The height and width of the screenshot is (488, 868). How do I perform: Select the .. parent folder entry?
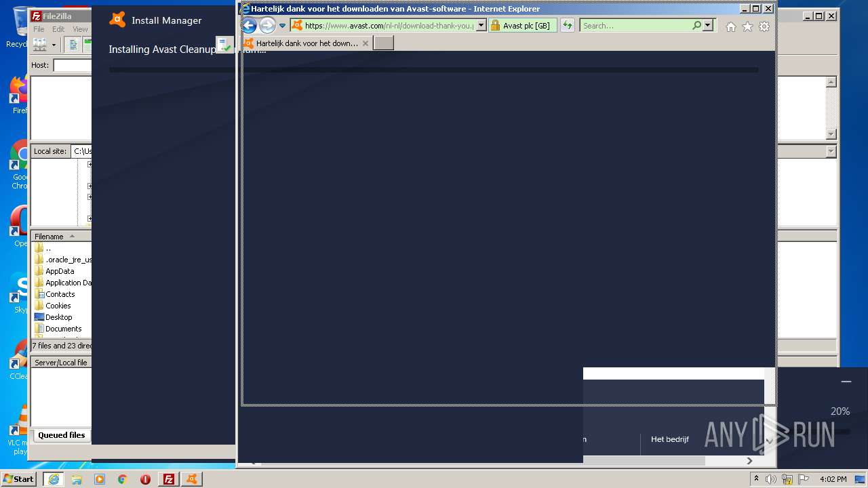pyautogui.click(x=47, y=248)
